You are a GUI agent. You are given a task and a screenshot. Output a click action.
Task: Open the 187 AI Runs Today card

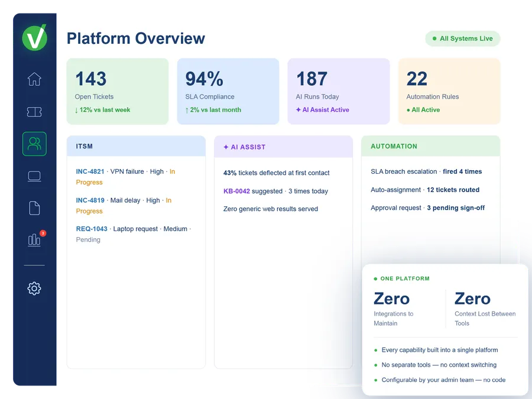point(339,91)
